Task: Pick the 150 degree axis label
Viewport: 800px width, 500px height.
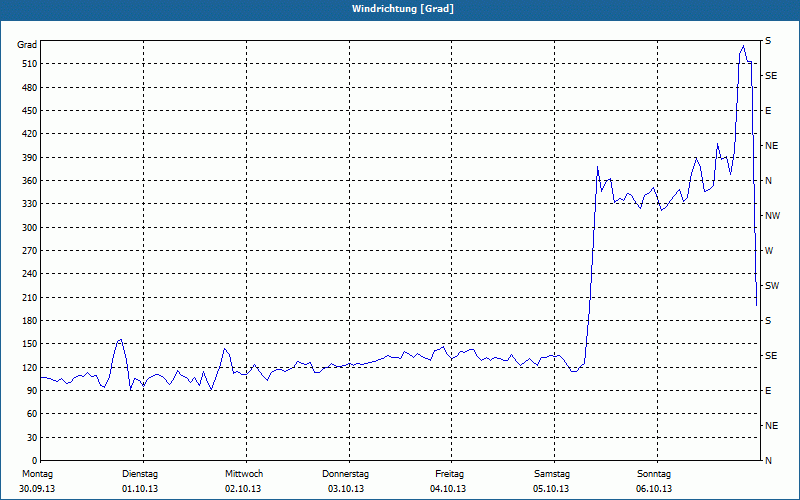Action: pyautogui.click(x=29, y=344)
